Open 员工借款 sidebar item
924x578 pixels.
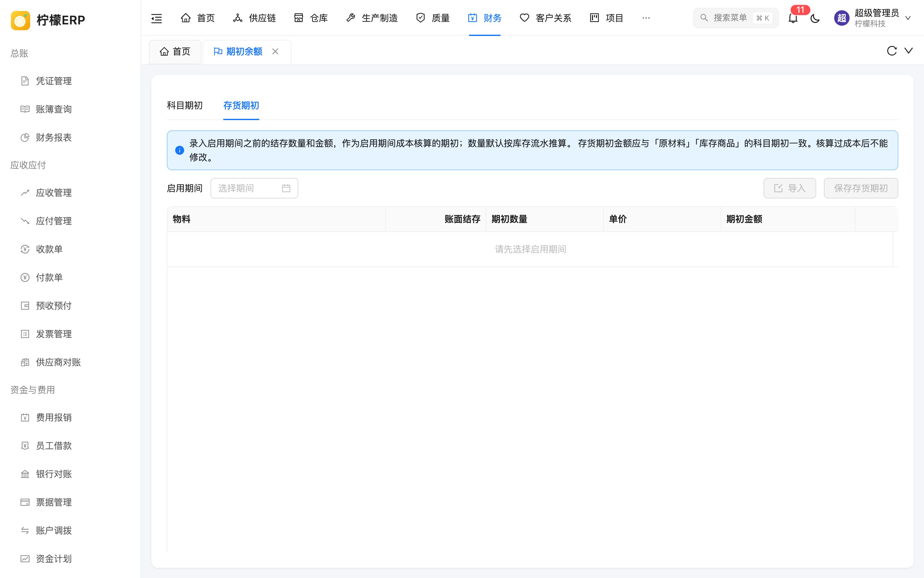pyautogui.click(x=70, y=446)
